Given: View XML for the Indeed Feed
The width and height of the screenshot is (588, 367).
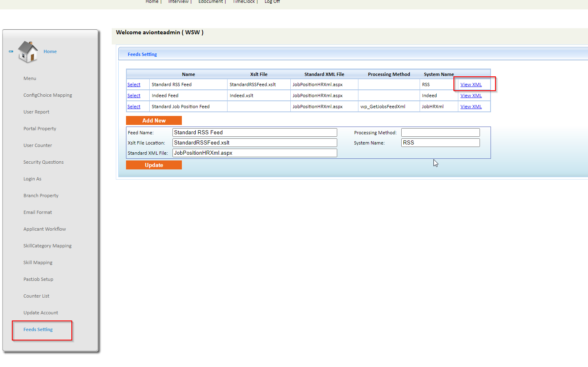Looking at the screenshot, I should (471, 95).
